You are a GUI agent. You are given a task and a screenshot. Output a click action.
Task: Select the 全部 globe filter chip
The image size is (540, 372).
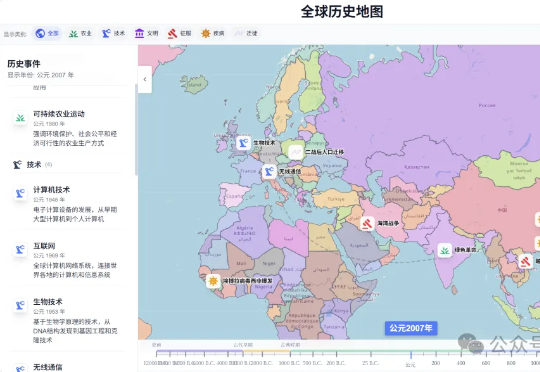click(47, 33)
